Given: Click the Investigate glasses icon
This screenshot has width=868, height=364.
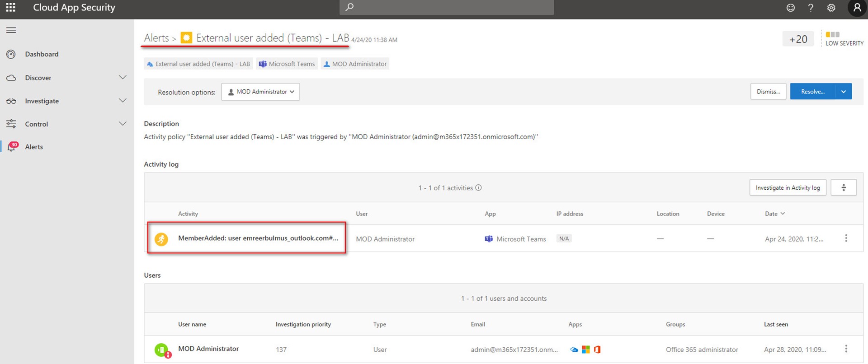Looking at the screenshot, I should (11, 101).
